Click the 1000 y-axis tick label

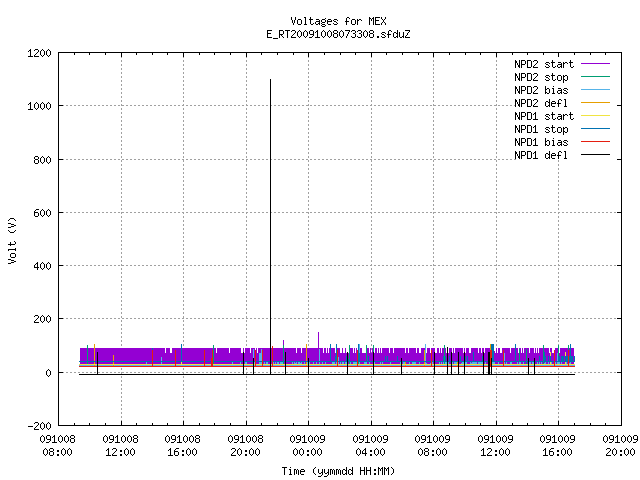pos(39,107)
